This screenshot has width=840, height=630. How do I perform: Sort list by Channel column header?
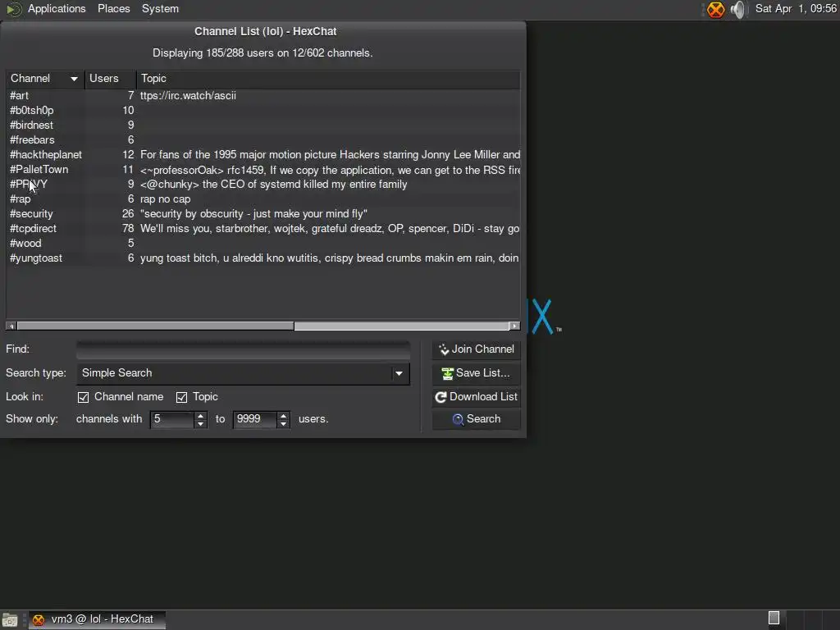(x=45, y=79)
